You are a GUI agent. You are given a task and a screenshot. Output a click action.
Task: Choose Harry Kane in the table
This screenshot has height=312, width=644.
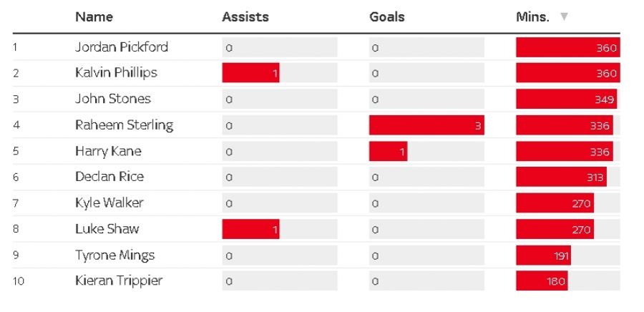tap(108, 151)
